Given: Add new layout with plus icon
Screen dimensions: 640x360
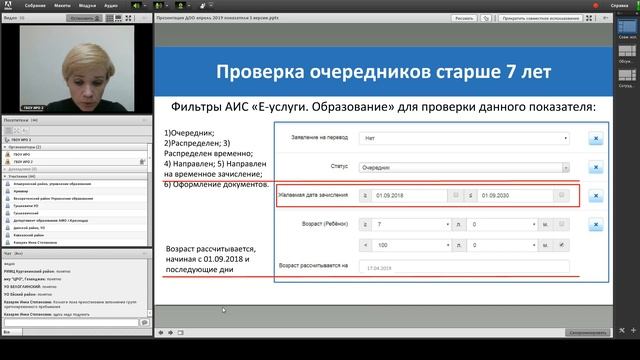Looking at the screenshot, I should click(x=633, y=330).
